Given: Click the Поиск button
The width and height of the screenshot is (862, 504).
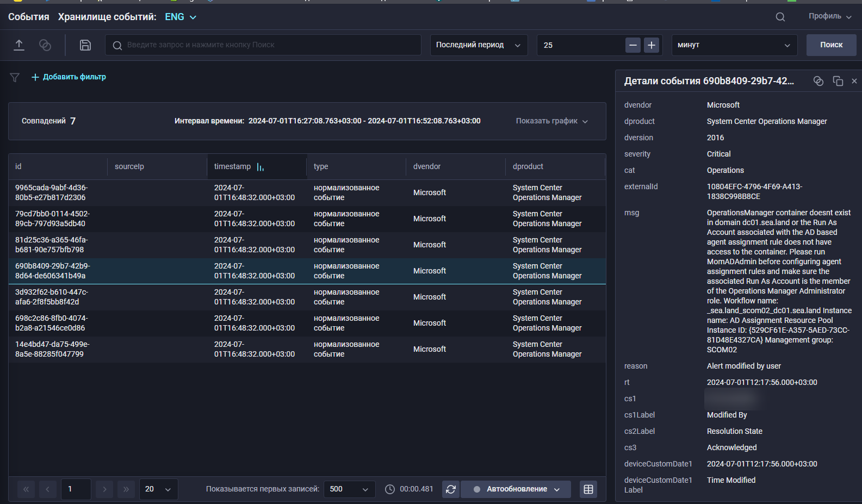Looking at the screenshot, I should [831, 45].
